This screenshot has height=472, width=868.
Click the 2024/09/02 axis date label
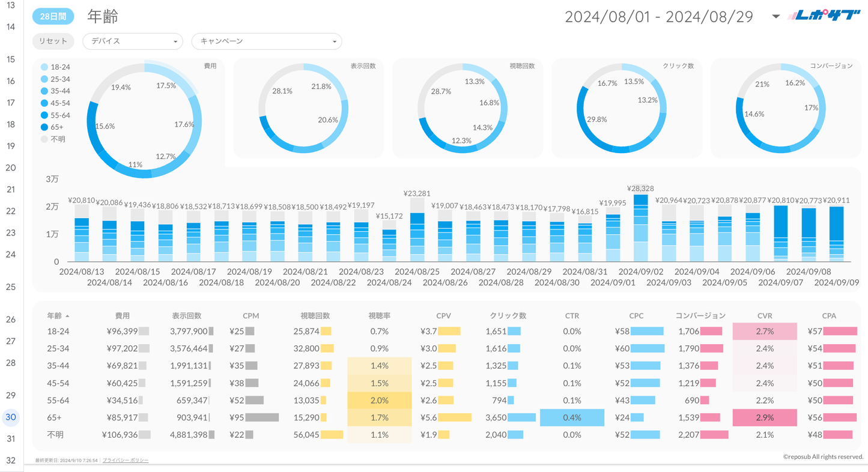[641, 272]
